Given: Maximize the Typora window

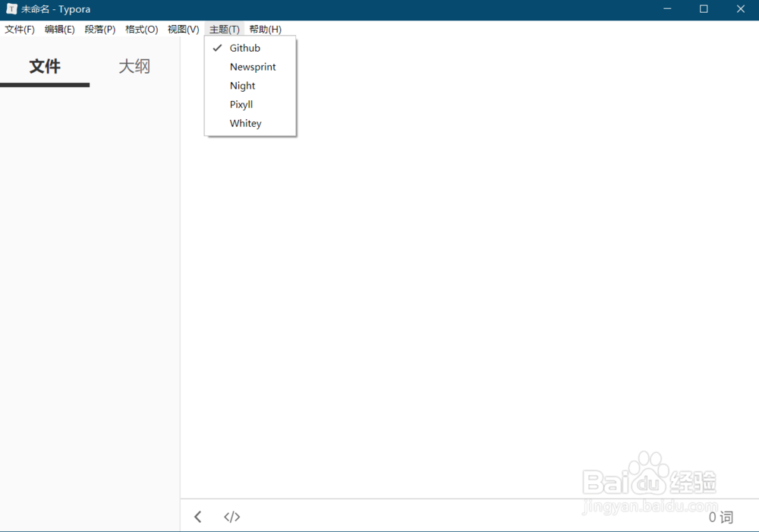Looking at the screenshot, I should click(x=704, y=8).
